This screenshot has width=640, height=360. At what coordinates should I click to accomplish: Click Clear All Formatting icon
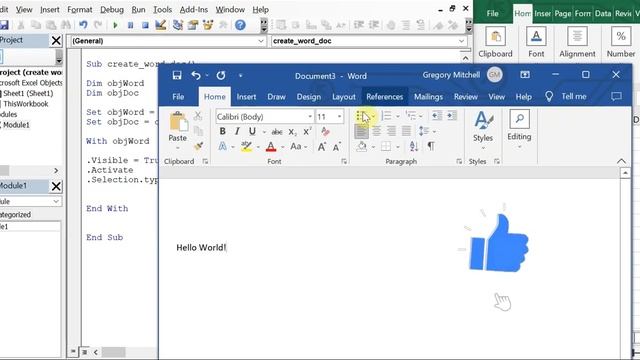tap(325, 131)
